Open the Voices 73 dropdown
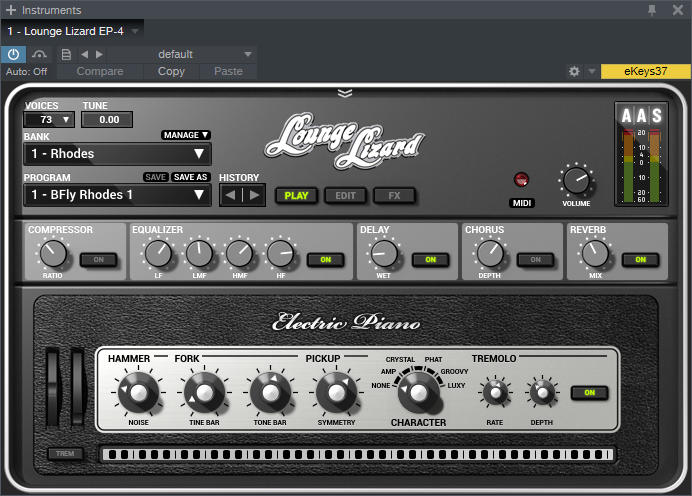This screenshot has width=692, height=496. 49,120
